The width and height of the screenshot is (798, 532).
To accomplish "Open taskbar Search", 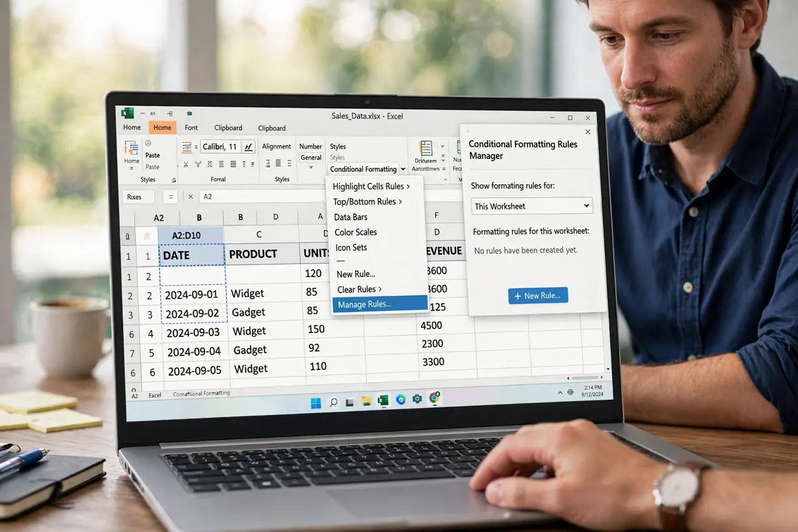I will [333, 402].
